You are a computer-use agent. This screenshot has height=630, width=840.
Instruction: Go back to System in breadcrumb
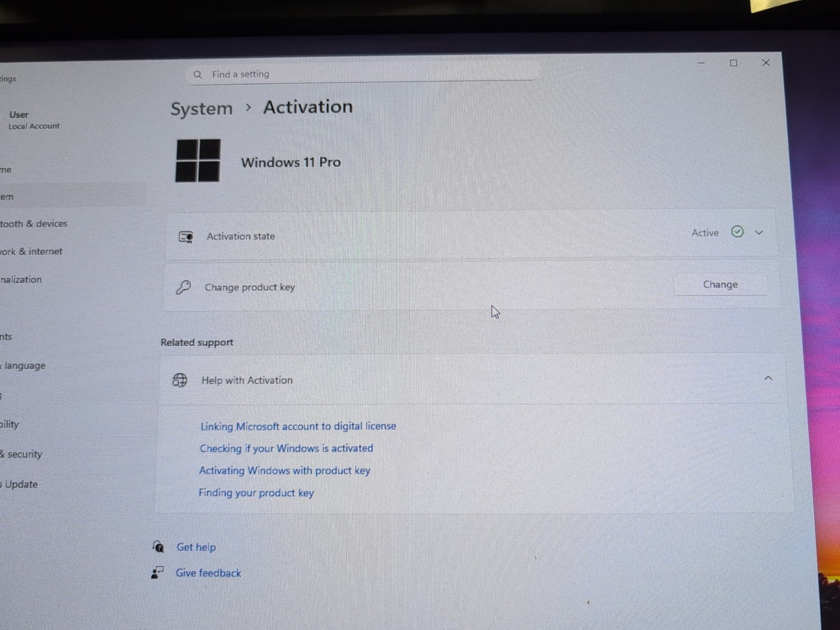[201, 109]
